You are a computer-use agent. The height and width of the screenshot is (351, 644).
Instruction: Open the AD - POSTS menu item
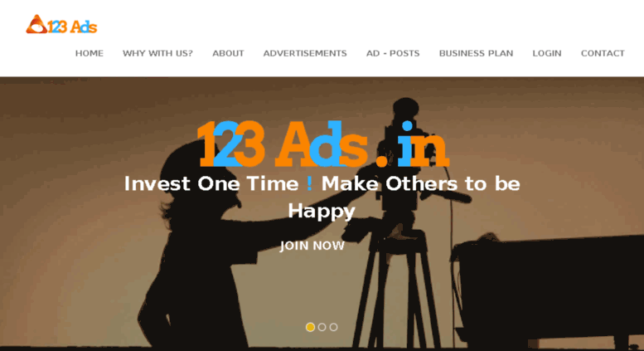(x=393, y=53)
